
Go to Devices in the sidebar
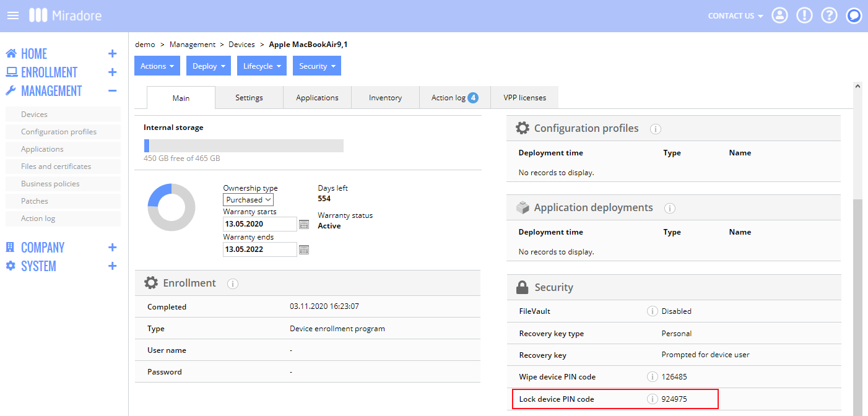pyautogui.click(x=63, y=115)
